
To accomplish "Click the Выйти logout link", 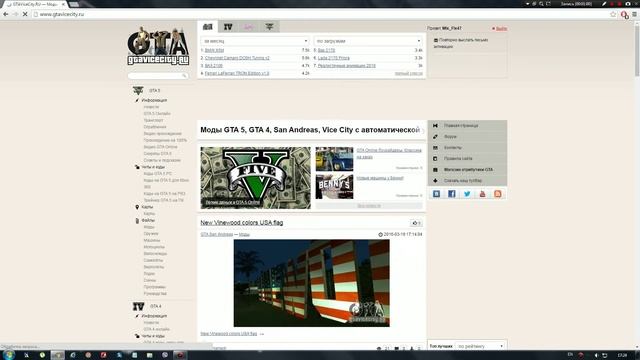I will pyautogui.click(x=501, y=29).
